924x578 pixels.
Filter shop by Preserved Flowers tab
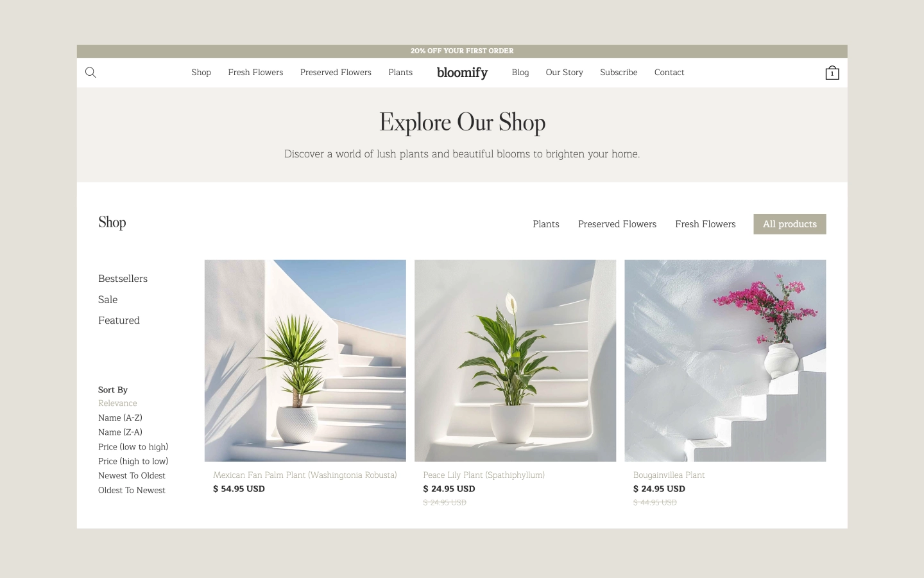point(617,224)
